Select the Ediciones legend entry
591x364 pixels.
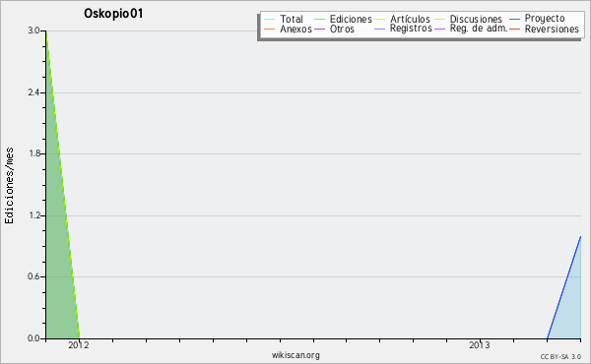pos(343,19)
